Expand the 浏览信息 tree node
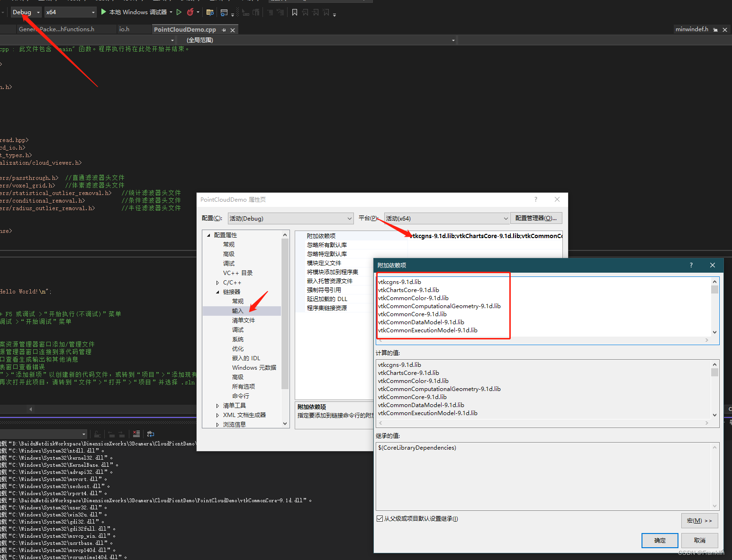732x560 pixels. [x=217, y=425]
